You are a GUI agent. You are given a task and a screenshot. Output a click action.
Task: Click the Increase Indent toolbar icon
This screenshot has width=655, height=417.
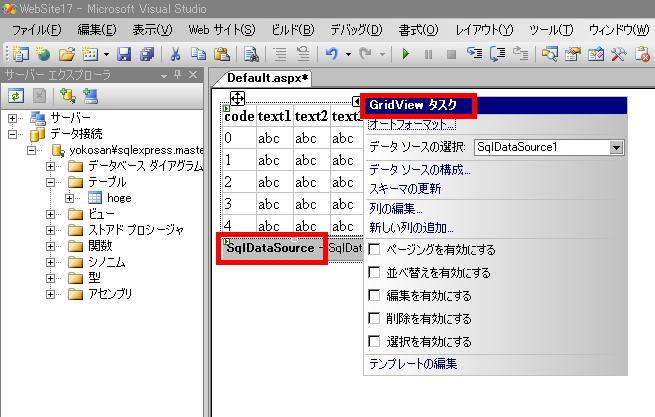point(303,53)
